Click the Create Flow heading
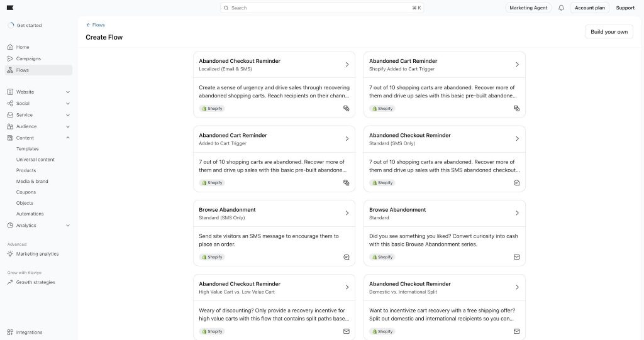Image resolution: width=644 pixels, height=340 pixels. pyautogui.click(x=104, y=37)
